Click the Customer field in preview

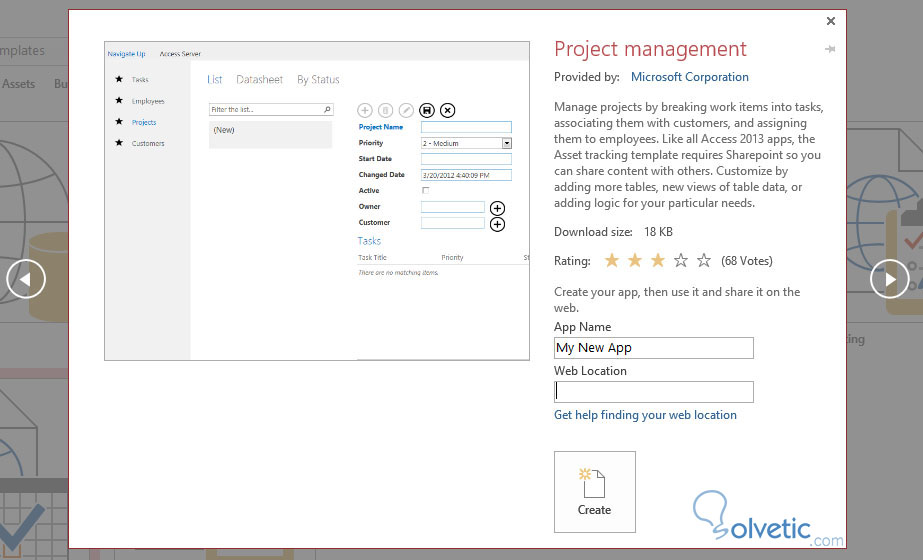click(x=453, y=223)
